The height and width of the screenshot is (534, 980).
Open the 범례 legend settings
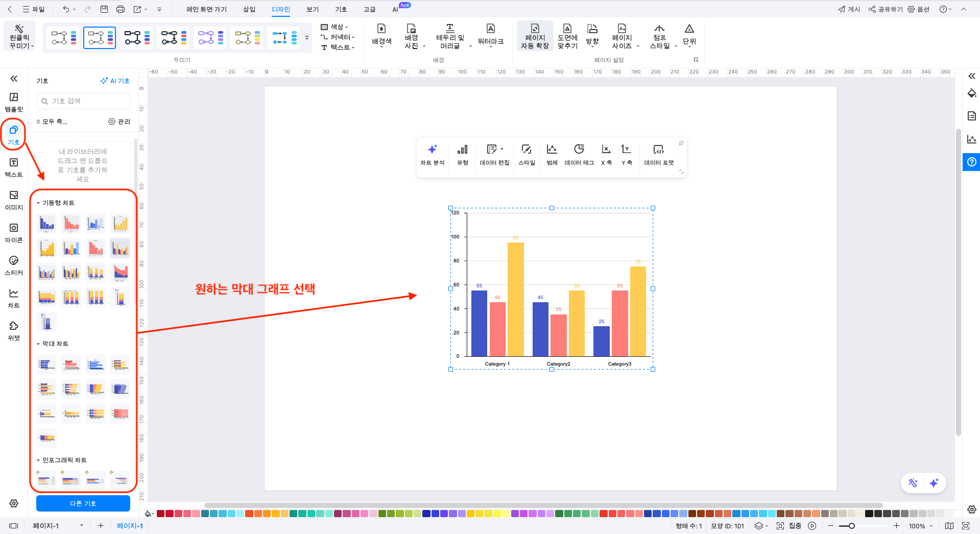552,155
